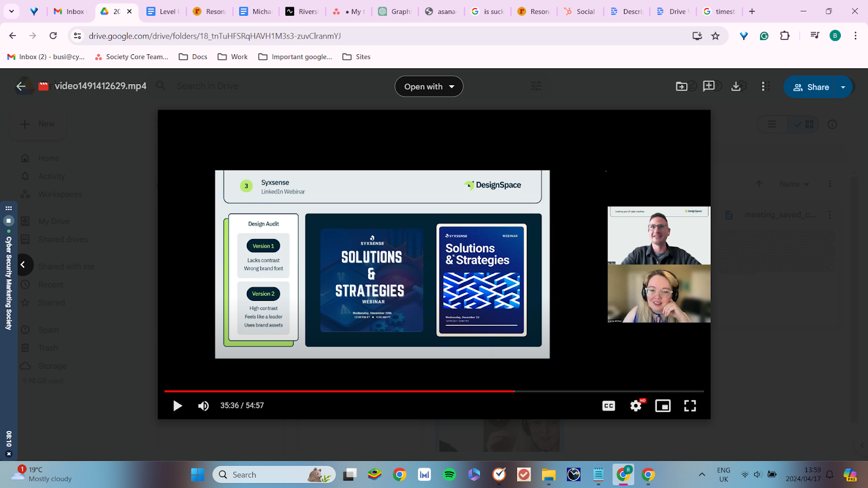The width and height of the screenshot is (868, 488).
Task: Open Task View on taskbar
Action: [x=350, y=475]
